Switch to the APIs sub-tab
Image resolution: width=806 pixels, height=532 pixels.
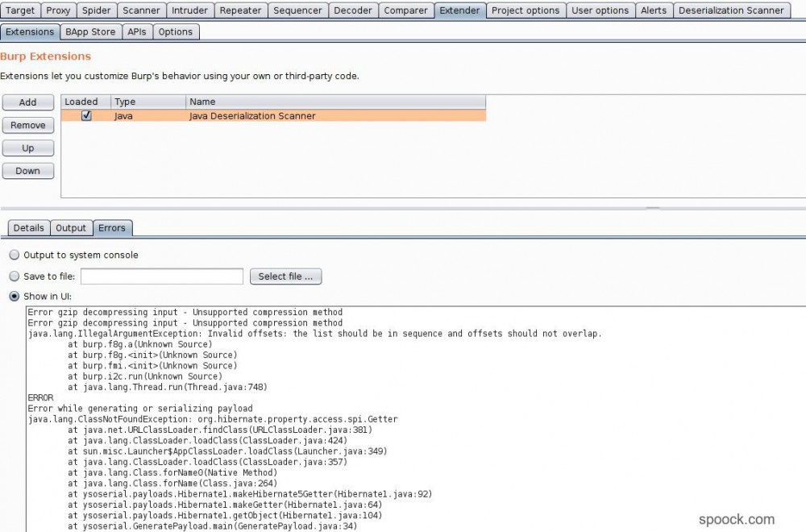point(137,32)
